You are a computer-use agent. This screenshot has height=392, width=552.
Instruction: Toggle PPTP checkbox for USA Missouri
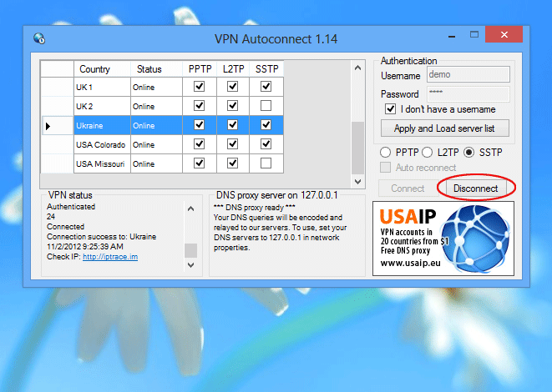coord(200,163)
